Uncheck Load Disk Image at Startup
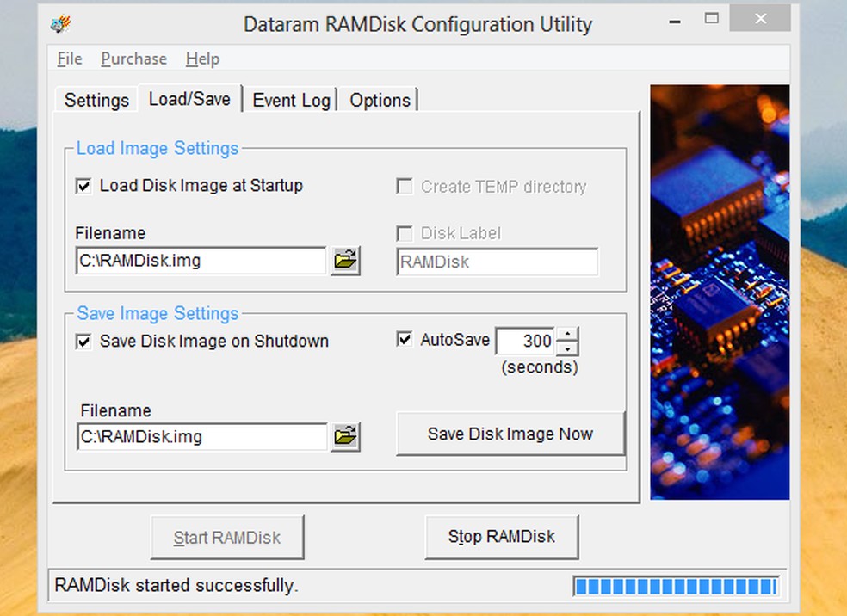This screenshot has height=616, width=847. tap(83, 186)
